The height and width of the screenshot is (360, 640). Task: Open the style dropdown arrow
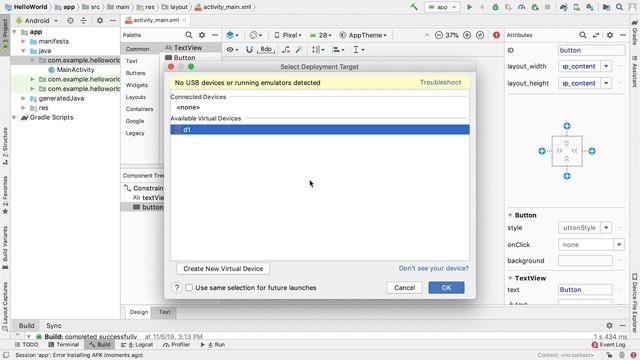[606, 228]
